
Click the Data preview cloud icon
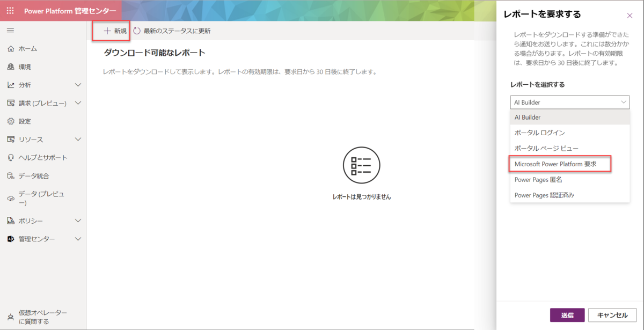pos(11,199)
